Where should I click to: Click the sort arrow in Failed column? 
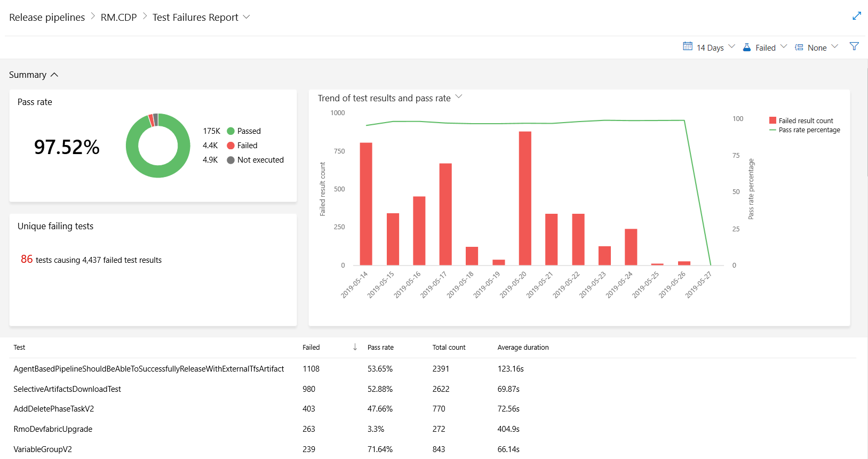click(355, 347)
